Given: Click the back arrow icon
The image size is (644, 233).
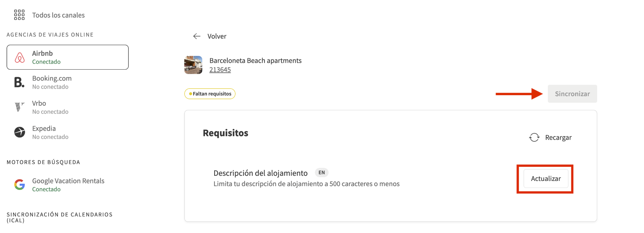Looking at the screenshot, I should pyautogui.click(x=197, y=36).
